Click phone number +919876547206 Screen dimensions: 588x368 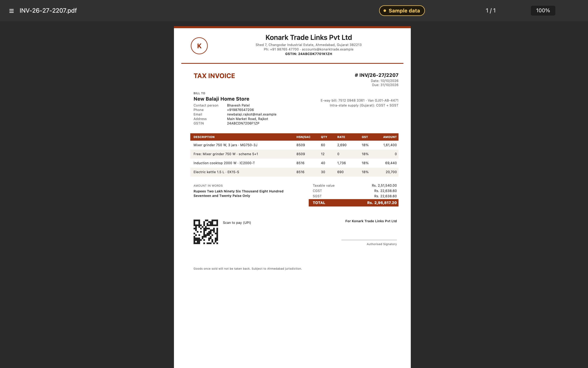point(240,110)
